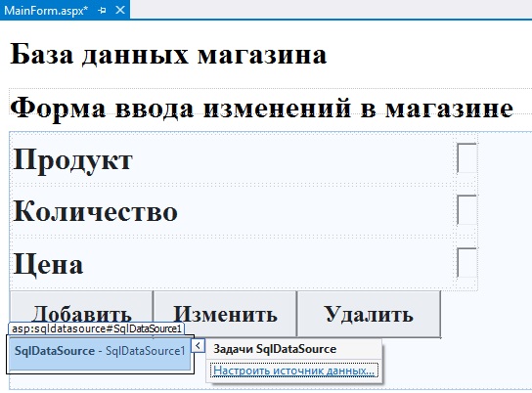532x393 pixels.
Task: Select the 'Удалить' button
Action: coord(369,314)
